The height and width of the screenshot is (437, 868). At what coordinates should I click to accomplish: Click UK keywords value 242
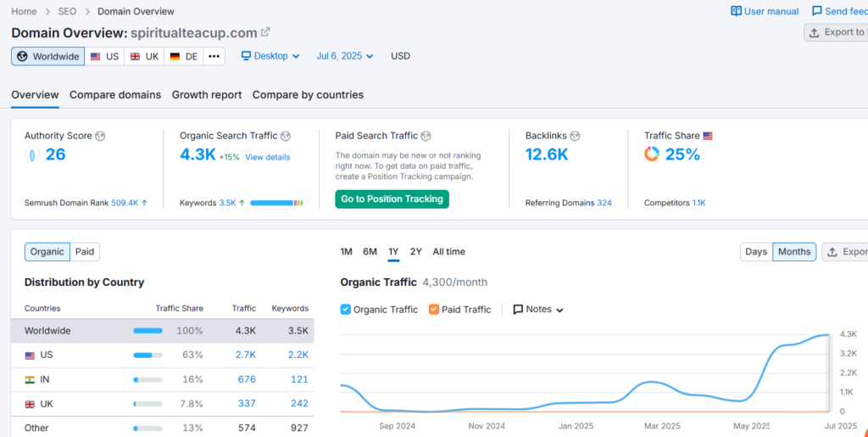click(299, 404)
